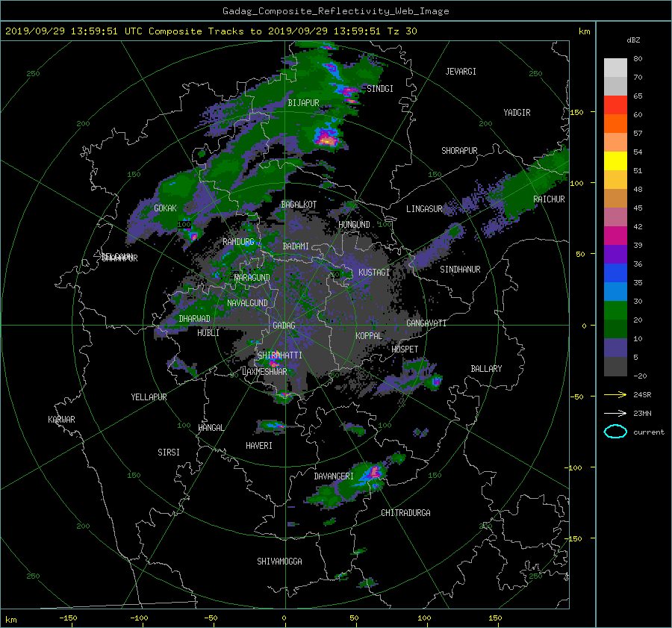Screen dimensions: 672x628
Task: Select the purple 36–39 dBZ swatch
Action: (x=615, y=255)
